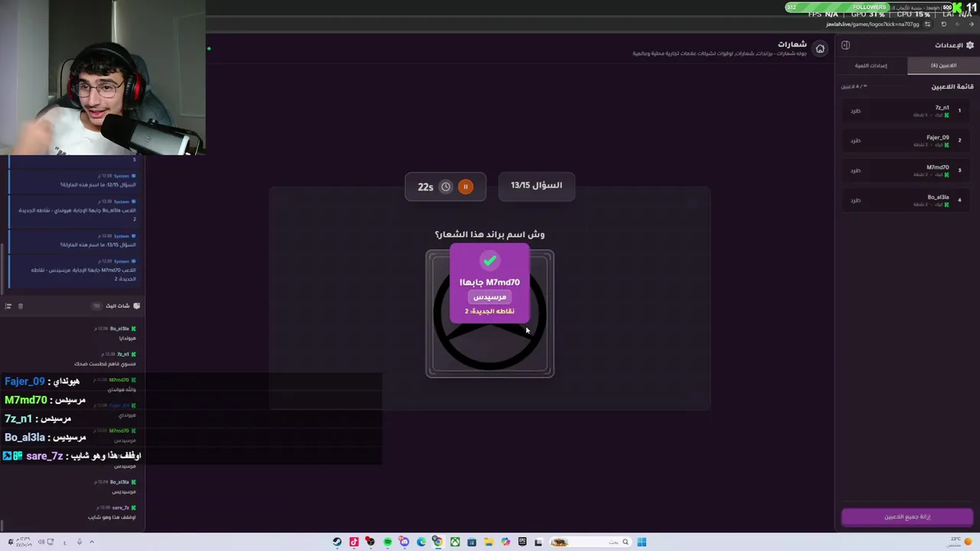Viewport: 980px width, 551px height.
Task: Click the مرسيدس answer label in popup
Action: pos(489,297)
